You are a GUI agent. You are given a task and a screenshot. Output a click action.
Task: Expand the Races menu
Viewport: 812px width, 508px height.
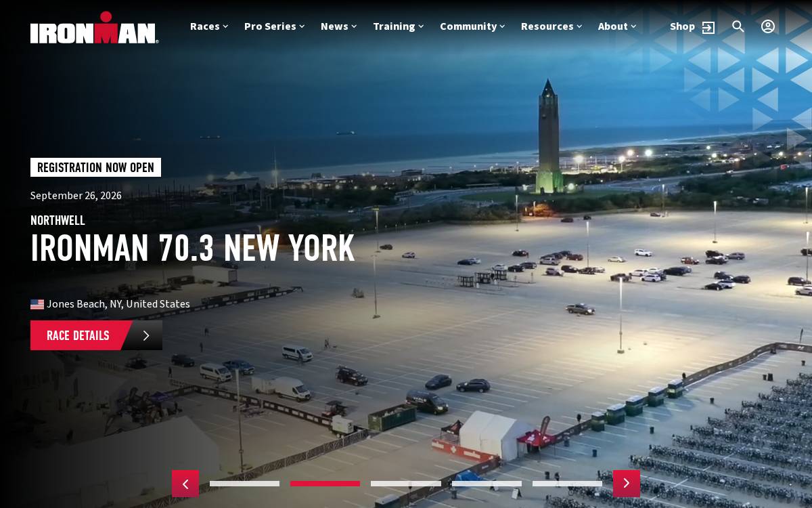[209, 26]
